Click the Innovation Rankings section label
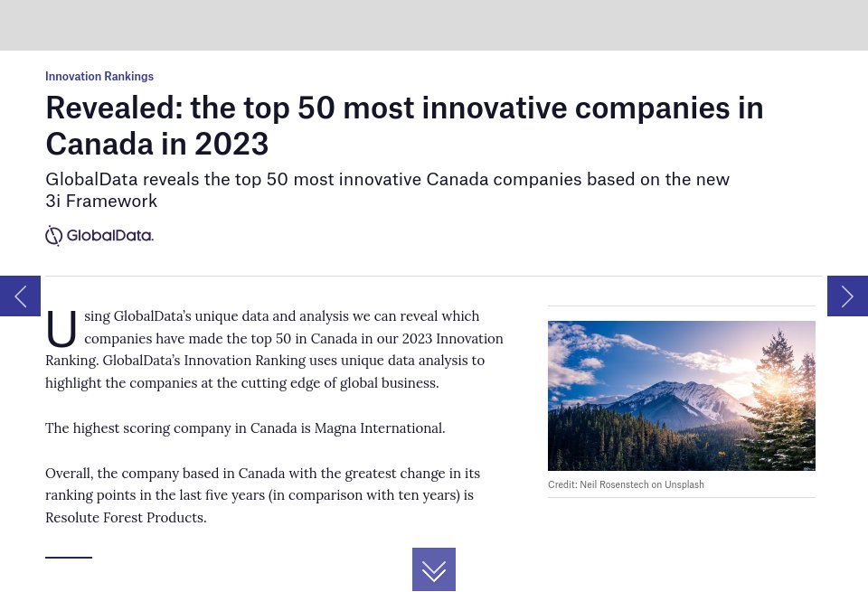Screen dimensions: 868x592 (x=99, y=76)
